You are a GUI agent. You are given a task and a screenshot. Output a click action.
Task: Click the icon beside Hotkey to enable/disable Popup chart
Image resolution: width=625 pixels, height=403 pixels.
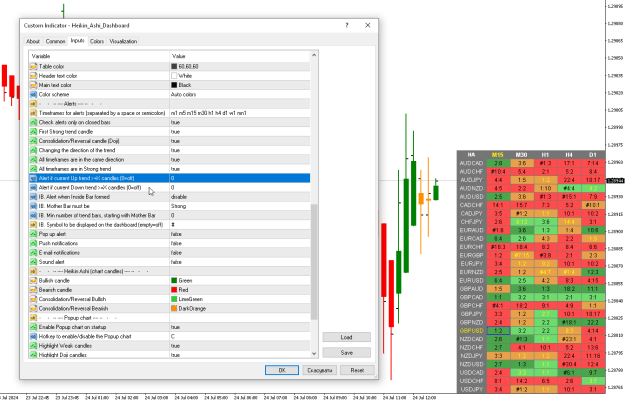(x=33, y=336)
